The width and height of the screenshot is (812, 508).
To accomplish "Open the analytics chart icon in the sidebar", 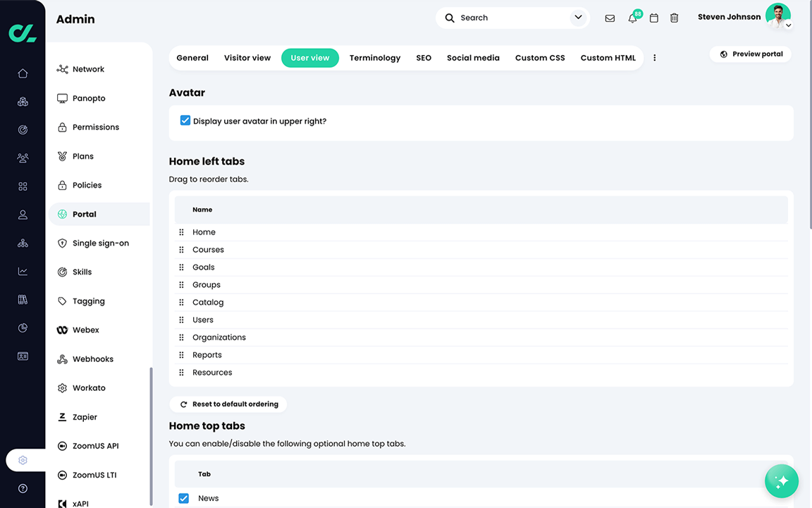I will coord(23,271).
